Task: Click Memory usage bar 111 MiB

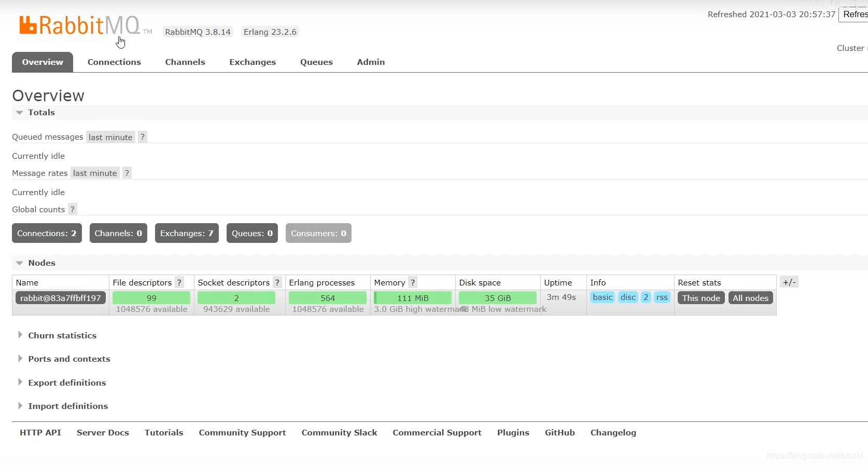Action: (413, 298)
